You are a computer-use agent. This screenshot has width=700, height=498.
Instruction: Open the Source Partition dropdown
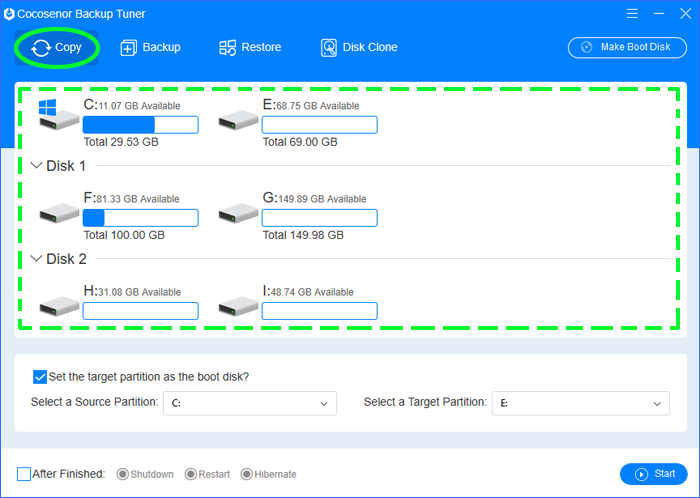coord(250,403)
